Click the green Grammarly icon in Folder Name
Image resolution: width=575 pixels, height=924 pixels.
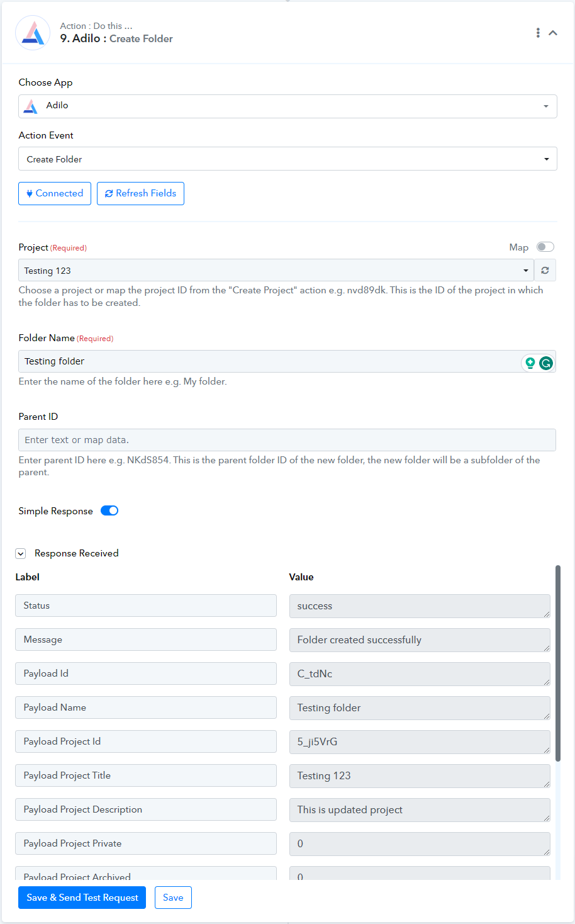(546, 363)
